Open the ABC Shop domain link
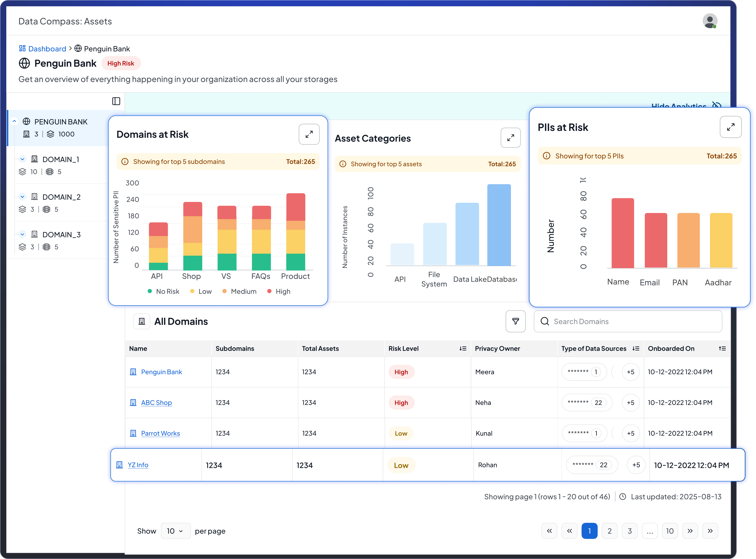The image size is (756, 559). (x=156, y=402)
